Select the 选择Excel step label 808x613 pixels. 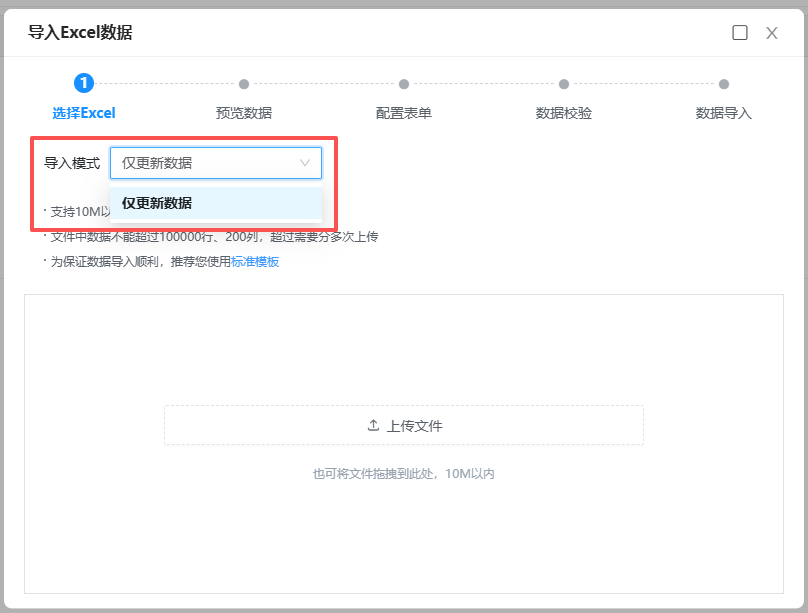click(x=84, y=113)
